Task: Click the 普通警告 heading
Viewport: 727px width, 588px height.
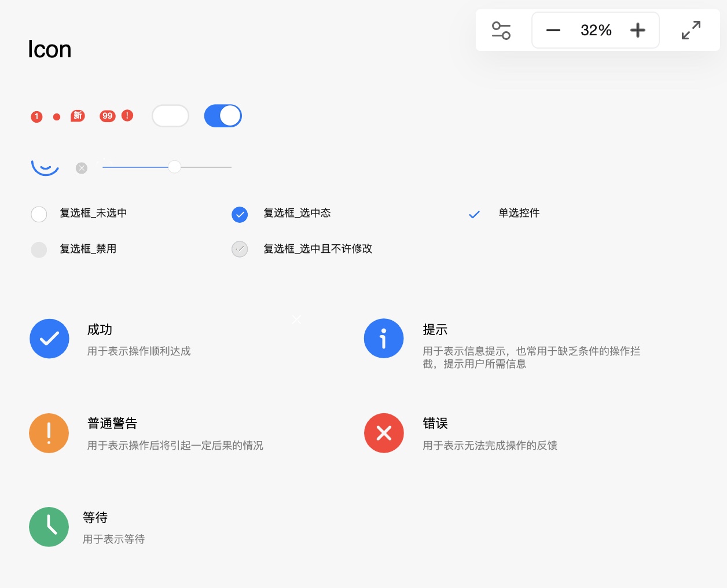Action: (x=112, y=424)
